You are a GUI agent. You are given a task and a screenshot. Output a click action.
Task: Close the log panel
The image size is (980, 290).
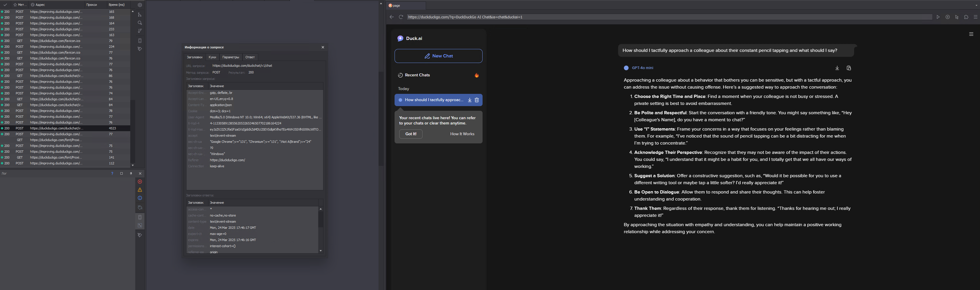[x=140, y=173]
